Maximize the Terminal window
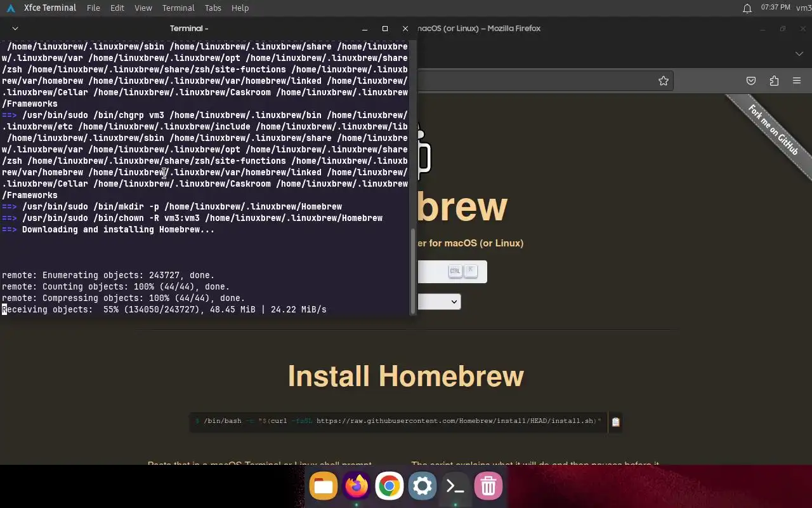Screen dimensions: 812x508 coord(385,29)
